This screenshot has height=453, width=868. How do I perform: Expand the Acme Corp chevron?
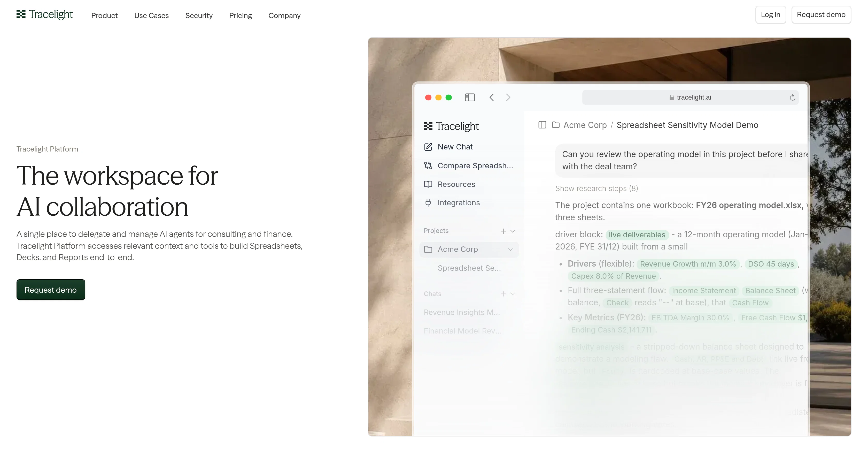click(x=510, y=250)
